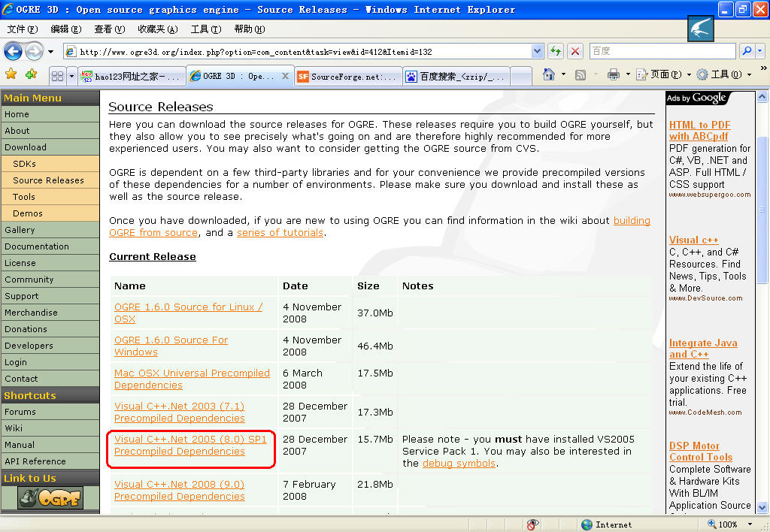Open the 查看(V) menu
The image size is (770, 532).
110,29
